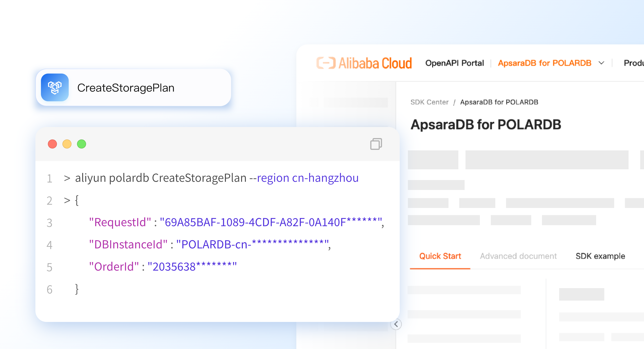Click the "OrderId" key

[x=114, y=266]
